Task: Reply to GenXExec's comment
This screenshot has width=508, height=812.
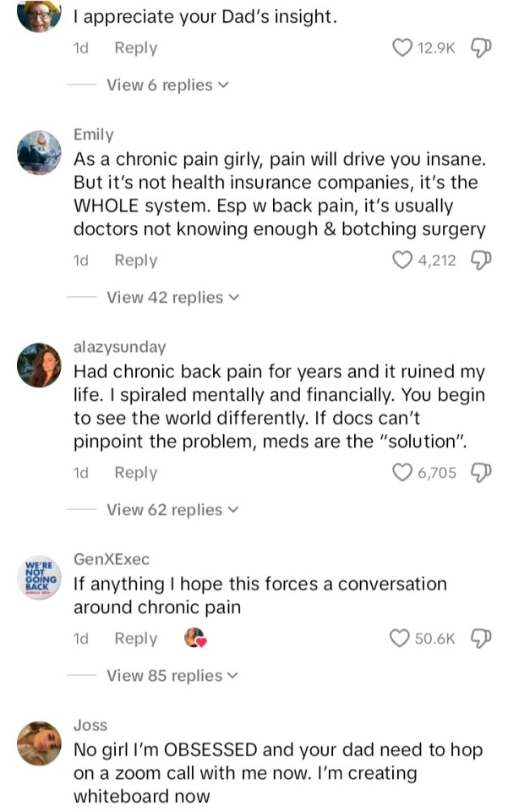Action: tap(135, 639)
